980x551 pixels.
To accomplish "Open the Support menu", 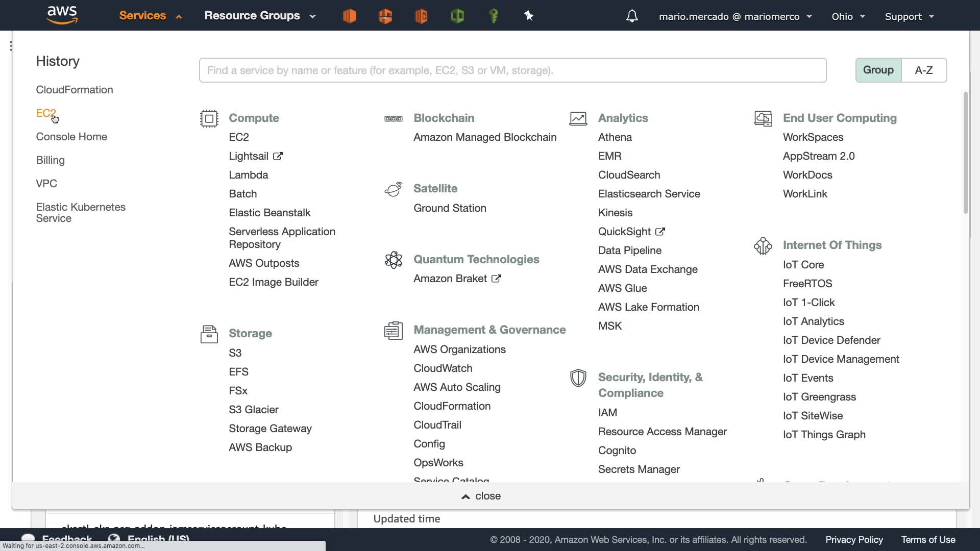I will 909,16.
